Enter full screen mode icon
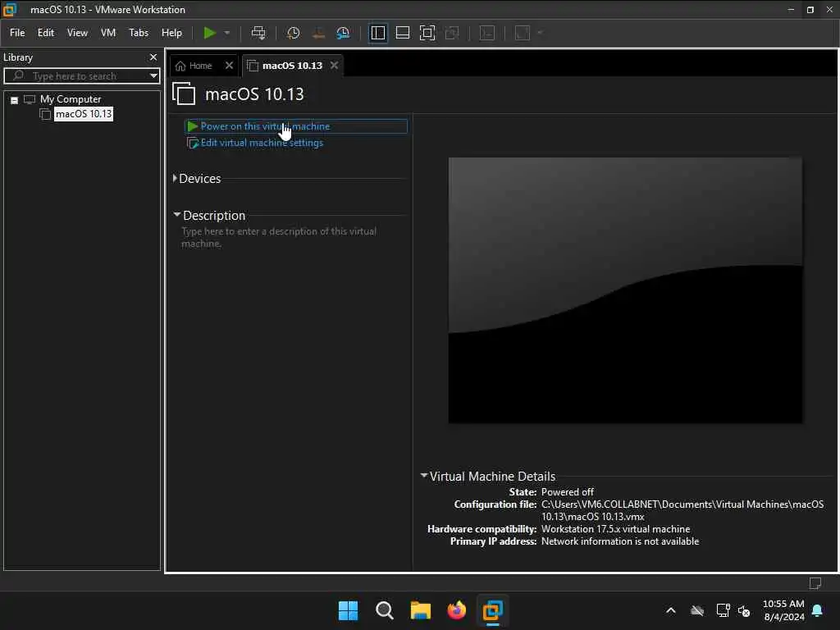The height and width of the screenshot is (630, 840). [x=427, y=33]
